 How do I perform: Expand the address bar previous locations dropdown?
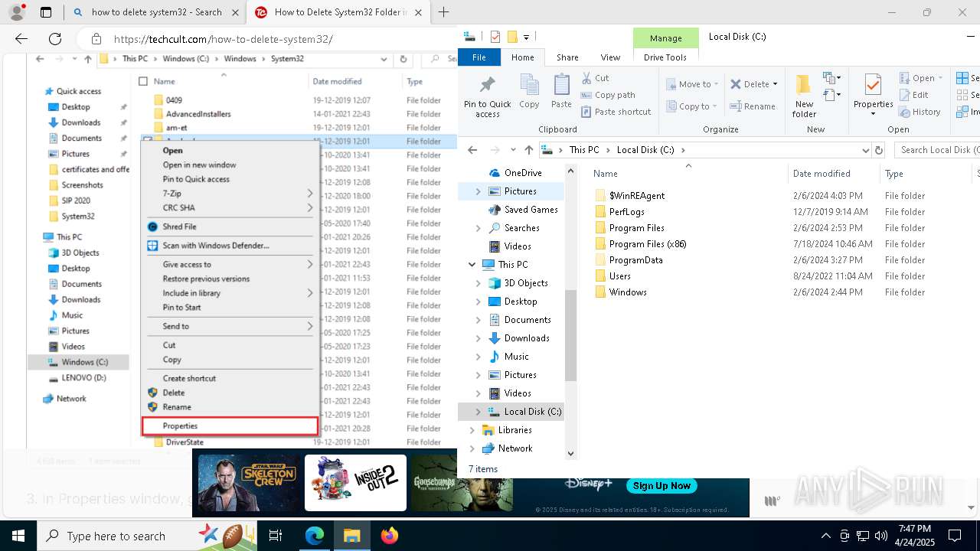pyautogui.click(x=865, y=150)
